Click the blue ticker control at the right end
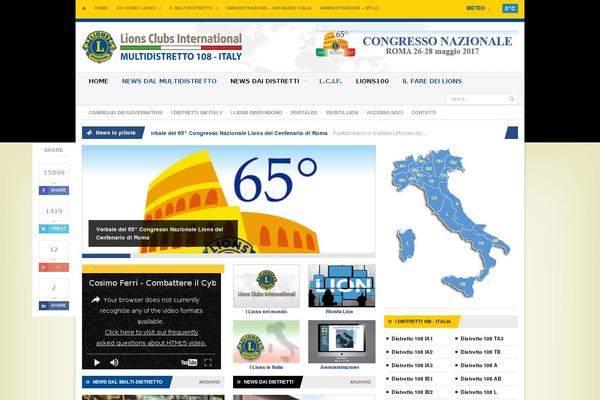Image resolution: width=600 pixels, height=400 pixels. coord(511,133)
